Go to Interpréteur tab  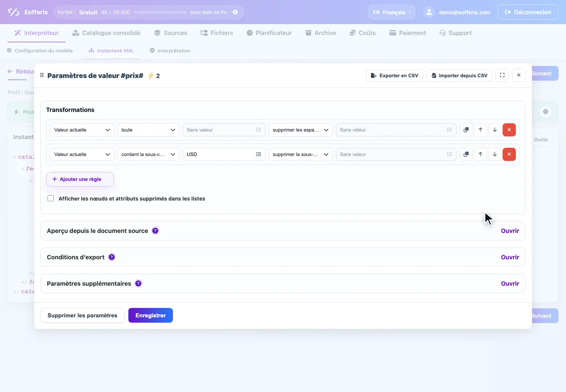point(37,33)
